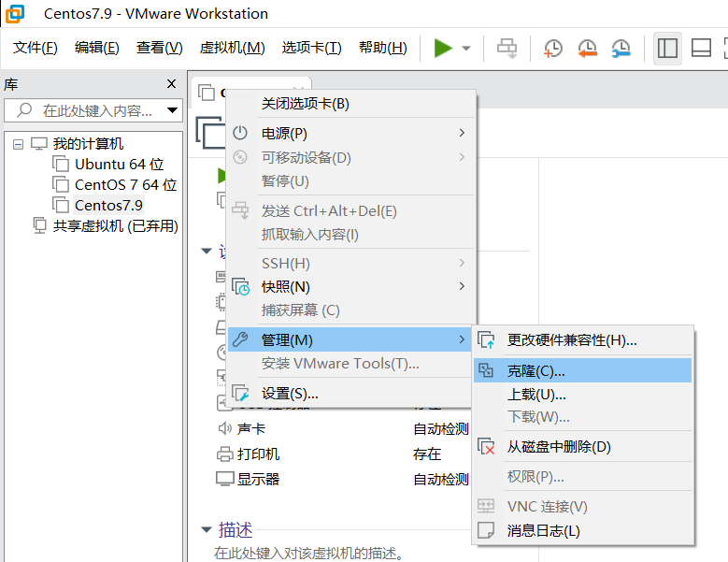Choose 关闭选项卡(B) in context menu

tap(351, 104)
